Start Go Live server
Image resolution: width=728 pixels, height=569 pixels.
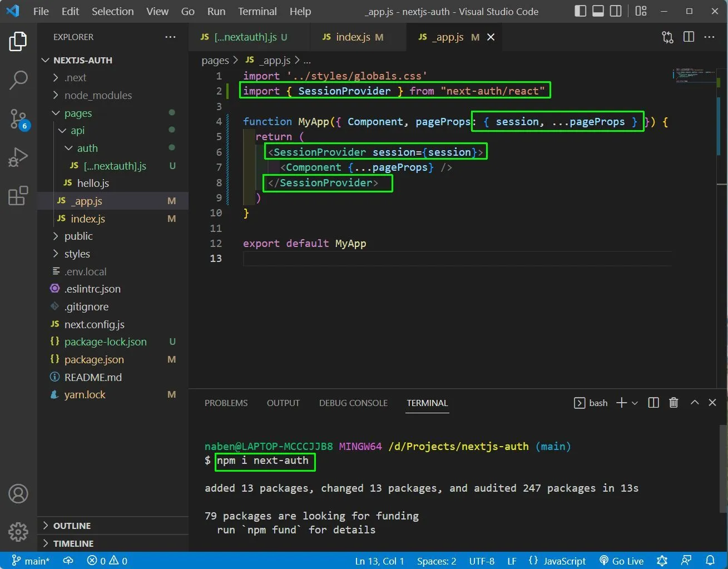point(622,561)
